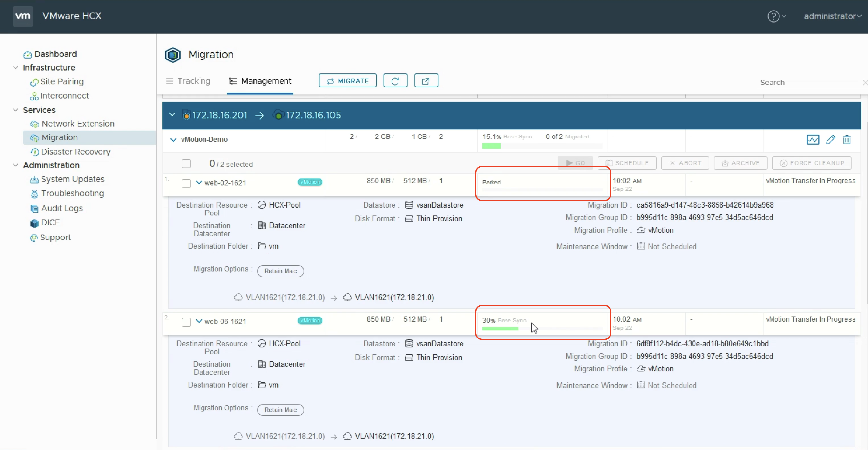The image size is (868, 450).
Task: Collapse the Administration section
Action: tap(15, 165)
